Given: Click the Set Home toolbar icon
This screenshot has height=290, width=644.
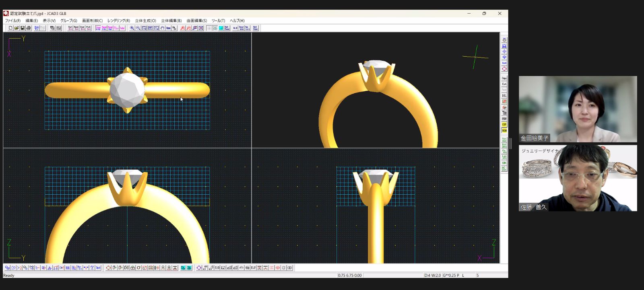Looking at the screenshot, I should point(255,28).
